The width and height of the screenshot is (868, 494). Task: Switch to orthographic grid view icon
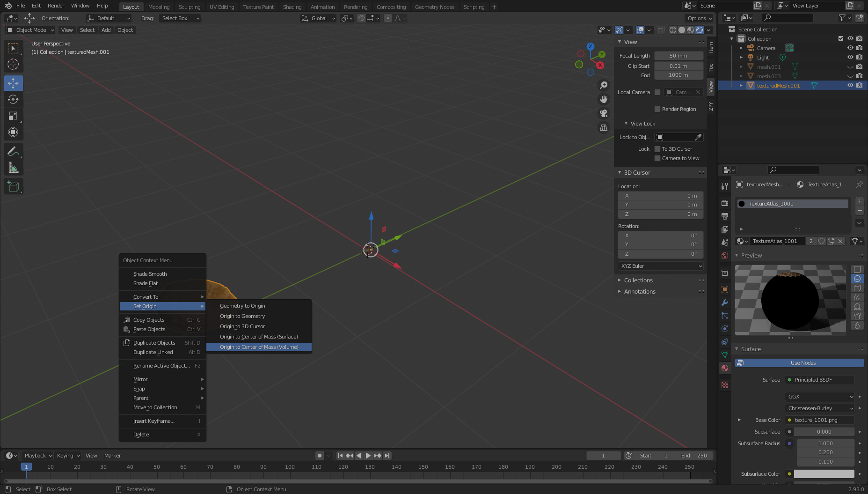click(604, 127)
